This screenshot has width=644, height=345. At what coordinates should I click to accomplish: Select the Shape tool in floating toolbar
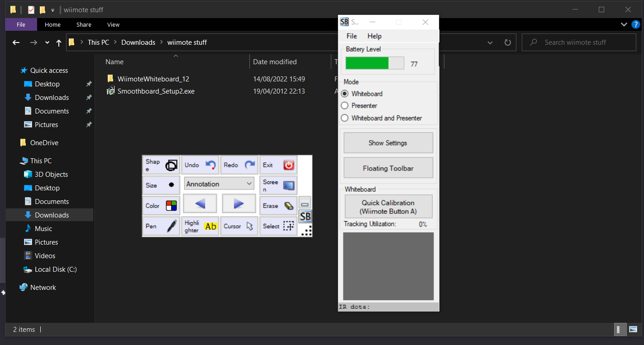pyautogui.click(x=161, y=165)
